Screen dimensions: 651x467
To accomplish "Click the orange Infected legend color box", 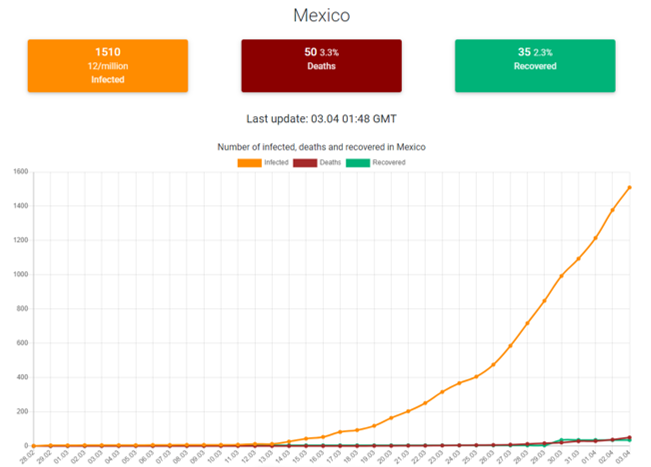I will pyautogui.click(x=248, y=162).
